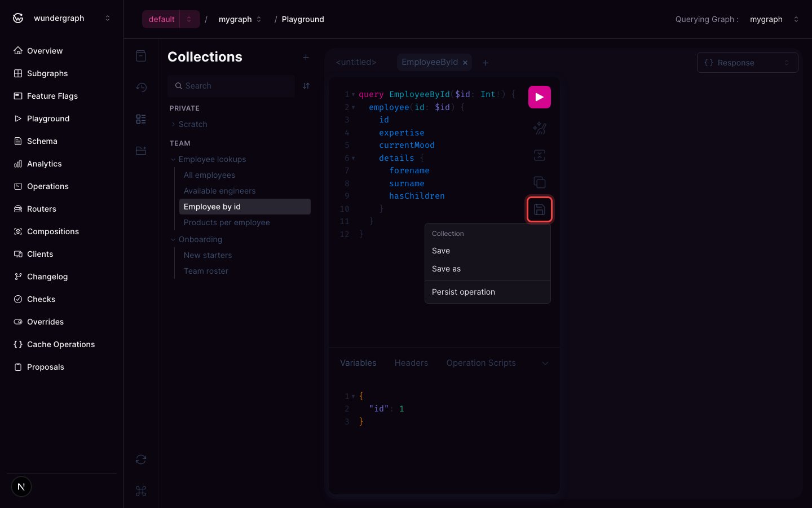This screenshot has height=508, width=812.
Task: Open the user avatar N button
Action: (x=21, y=487)
